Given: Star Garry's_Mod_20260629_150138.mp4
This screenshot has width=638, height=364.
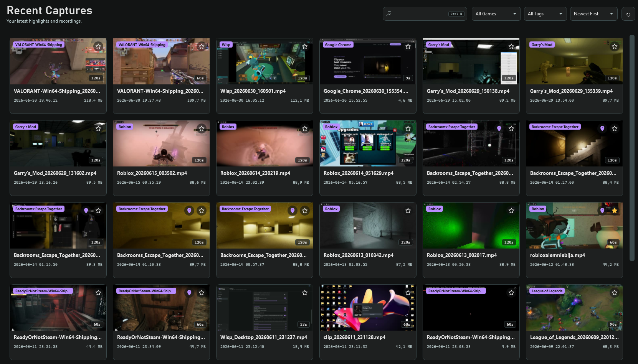Looking at the screenshot, I should coord(511,46).
